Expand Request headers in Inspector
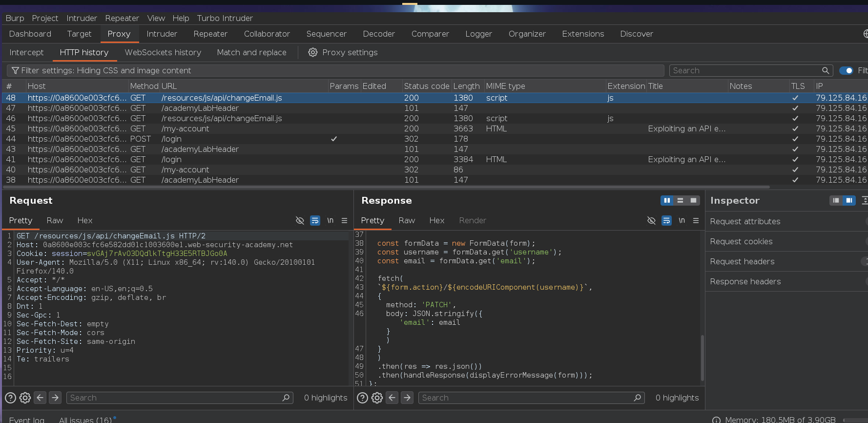Viewport: 868px width, 423px height. [786, 261]
